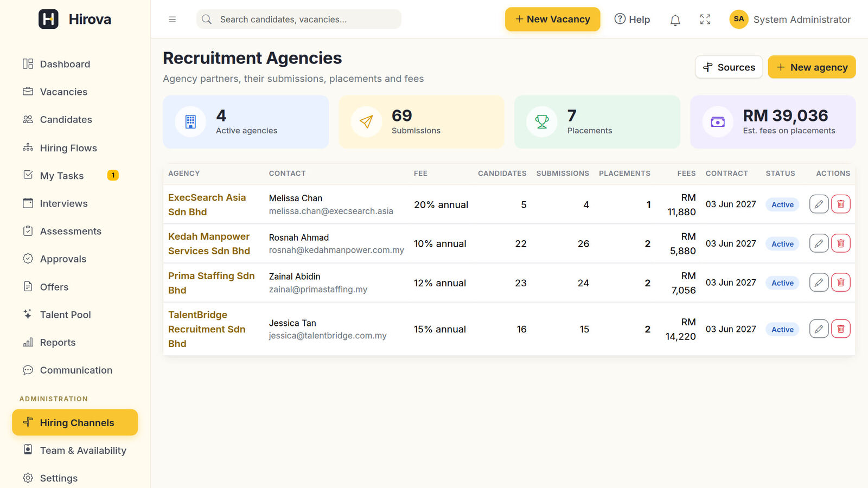This screenshot has height=488, width=868.
Task: Open Settings in the sidebar
Action: 75,478
